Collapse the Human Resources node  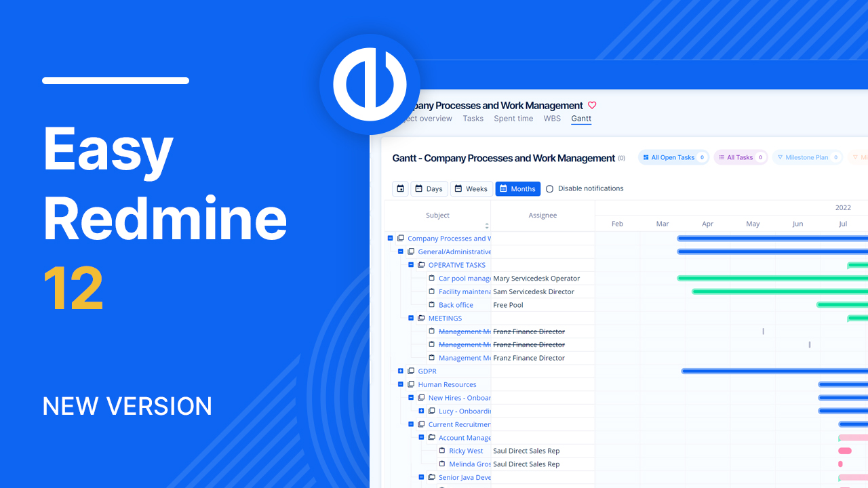click(x=400, y=384)
